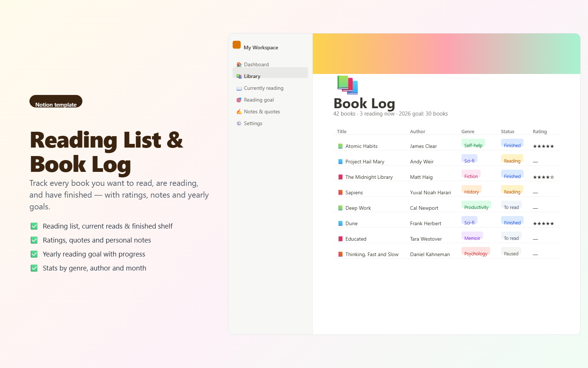Click the four-star rating for The Midnight Library

coord(544,177)
